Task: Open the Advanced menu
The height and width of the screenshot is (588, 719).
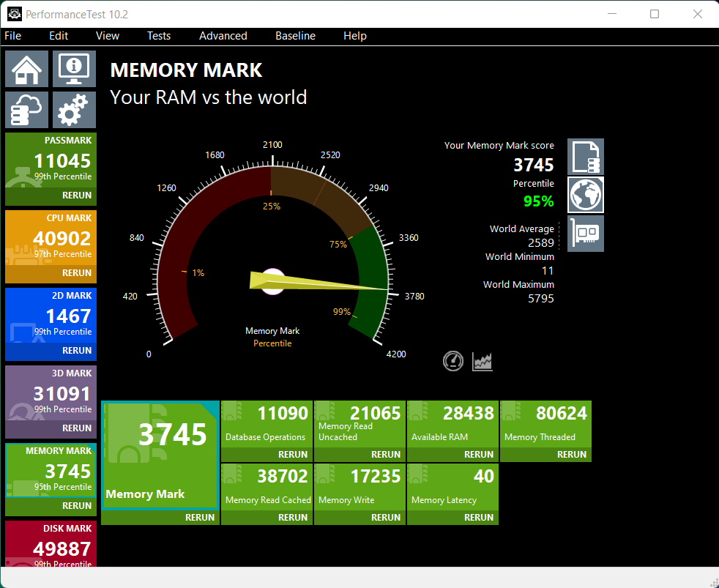Action: click(223, 36)
